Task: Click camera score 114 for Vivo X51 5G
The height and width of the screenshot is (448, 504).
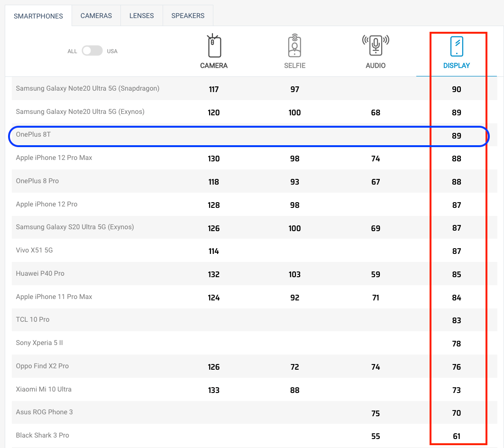Action: pyautogui.click(x=214, y=251)
